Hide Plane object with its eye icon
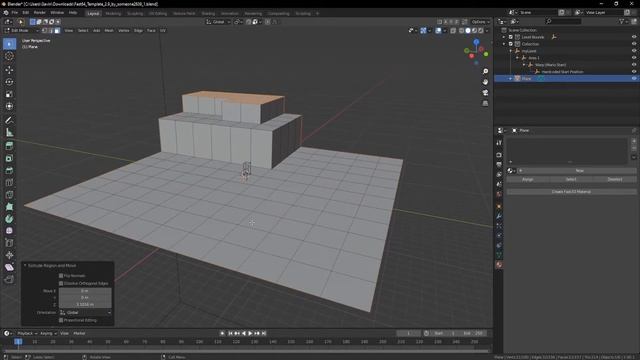The height and width of the screenshot is (360, 640). point(634,78)
